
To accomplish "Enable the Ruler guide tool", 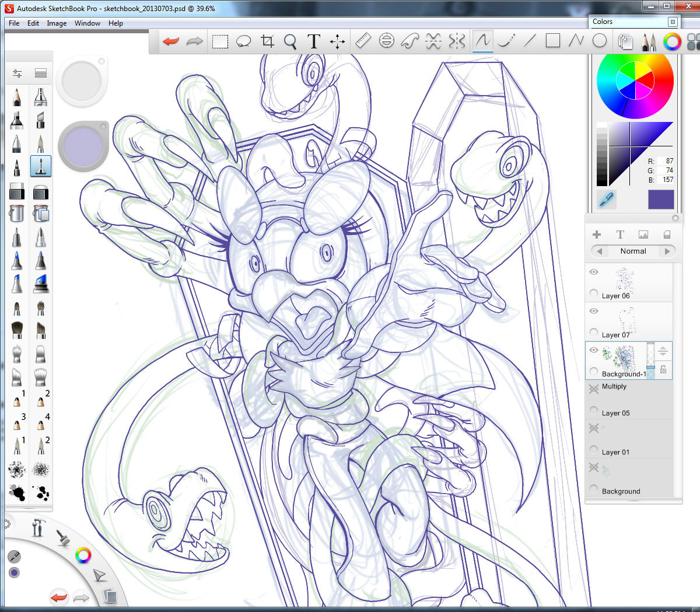I will pyautogui.click(x=363, y=41).
